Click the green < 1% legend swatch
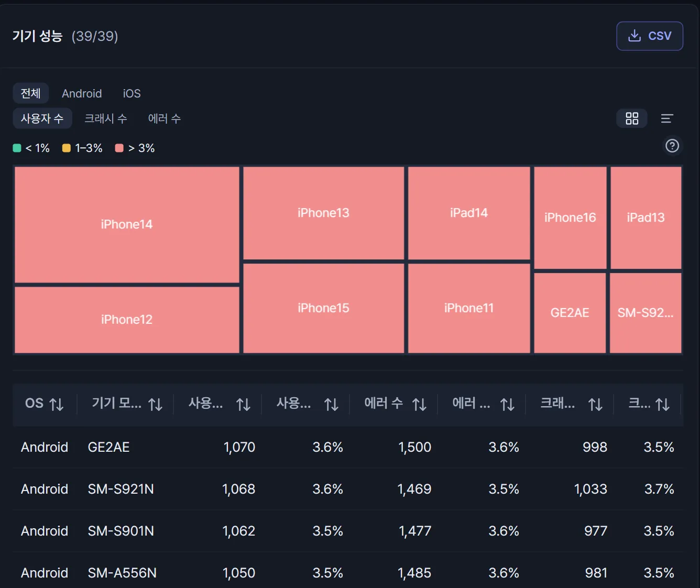The width and height of the screenshot is (700, 588). click(17, 148)
